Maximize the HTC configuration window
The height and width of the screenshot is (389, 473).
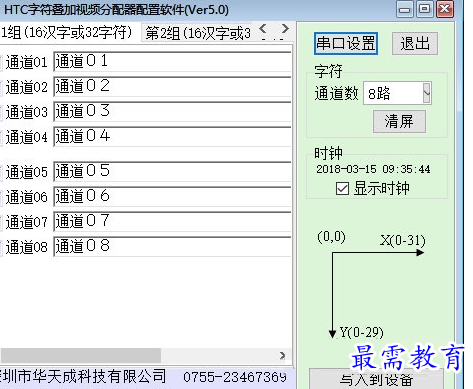coord(424,9)
